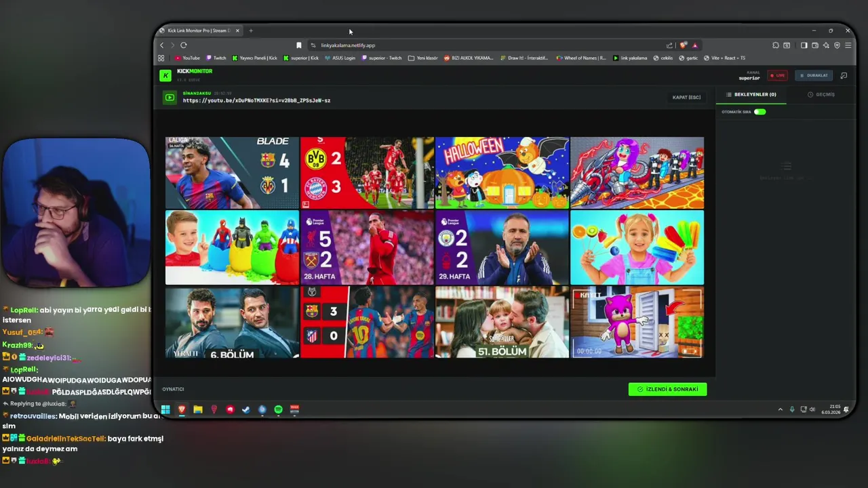Viewport: 868px width, 488px height.
Task: Select the Man City 2-2 29. HAFTA thumbnail
Action: click(502, 247)
